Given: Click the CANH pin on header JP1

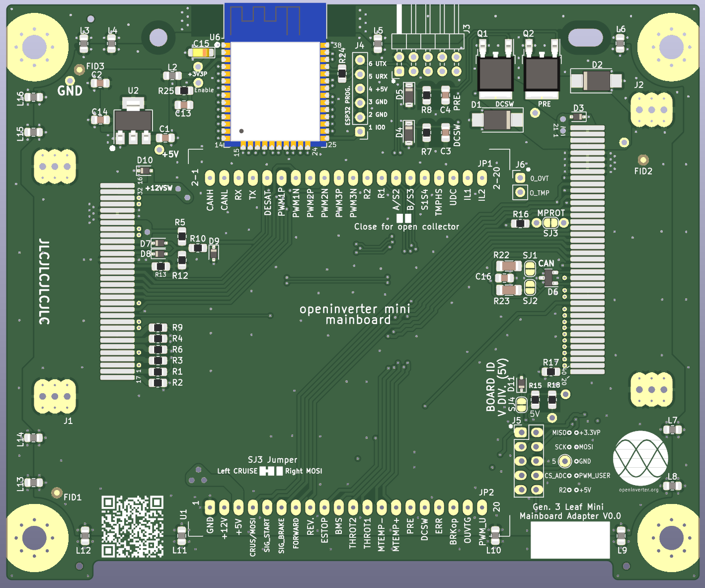Looking at the screenshot, I should click(210, 178).
